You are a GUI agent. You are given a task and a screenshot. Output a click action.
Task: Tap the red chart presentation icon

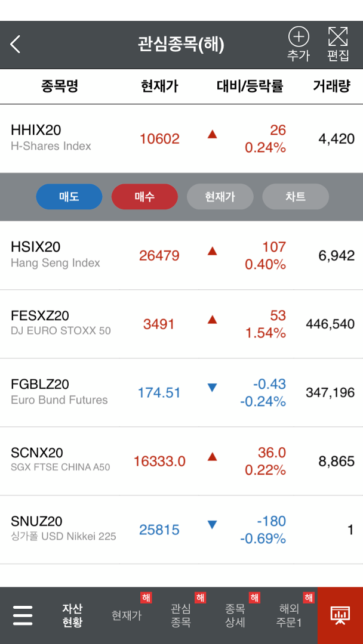pos(340,615)
